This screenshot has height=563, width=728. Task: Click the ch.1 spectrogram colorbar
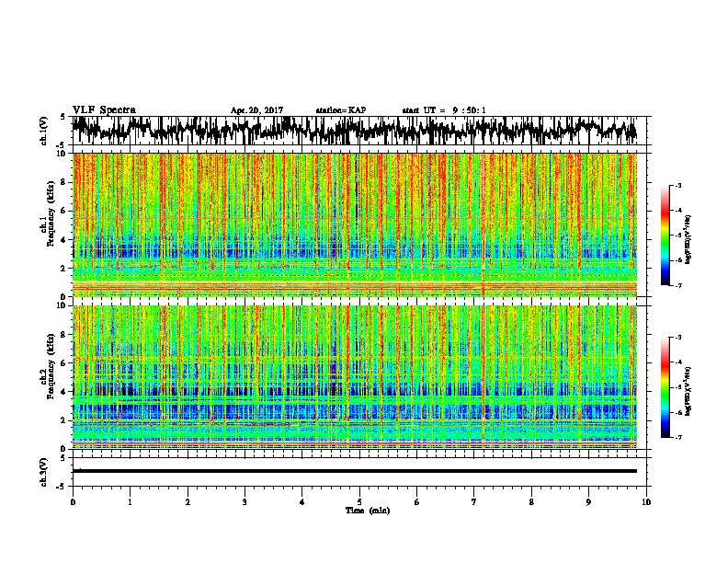[x=665, y=235]
